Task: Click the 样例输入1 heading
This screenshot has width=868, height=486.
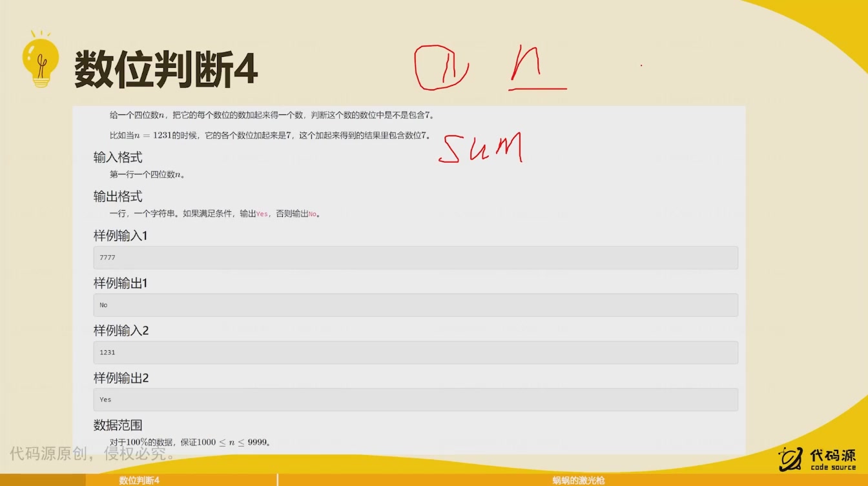Action: [x=120, y=236]
